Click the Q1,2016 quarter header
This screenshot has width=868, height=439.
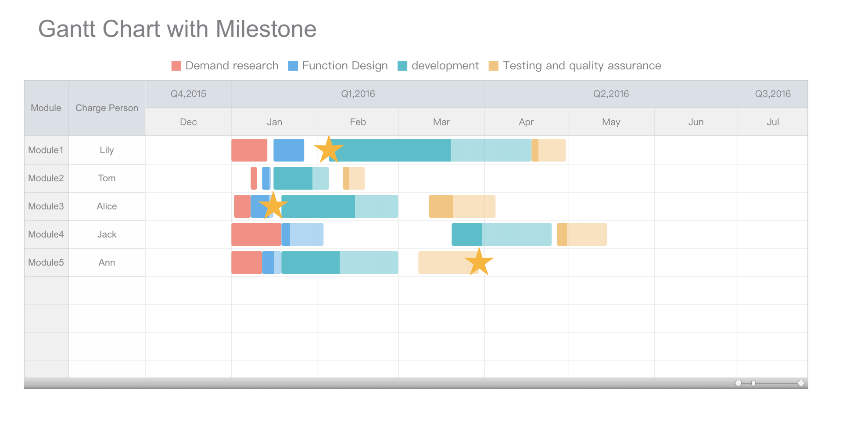pos(358,94)
